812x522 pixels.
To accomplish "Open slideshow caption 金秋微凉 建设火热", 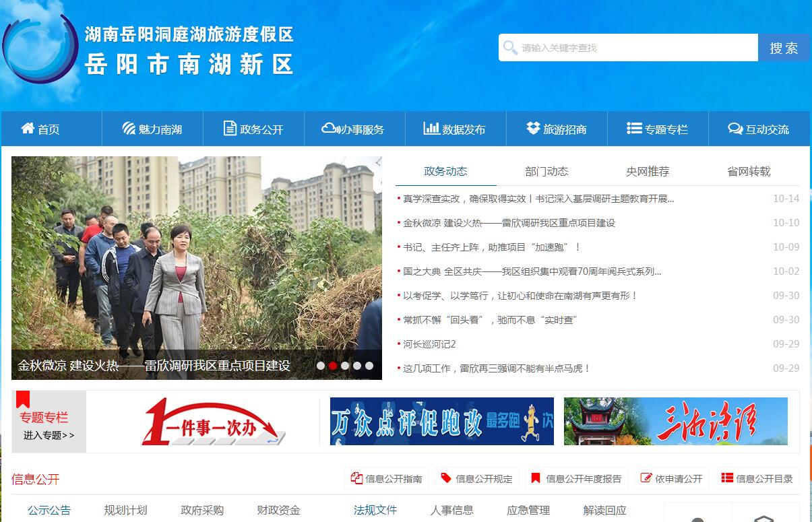I will click(154, 366).
